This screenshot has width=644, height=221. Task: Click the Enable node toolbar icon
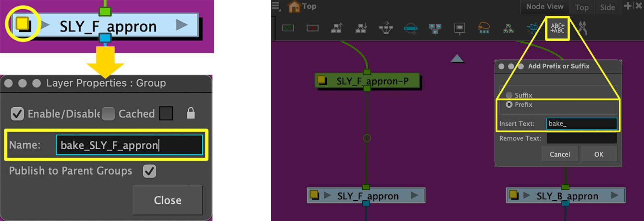point(288,28)
